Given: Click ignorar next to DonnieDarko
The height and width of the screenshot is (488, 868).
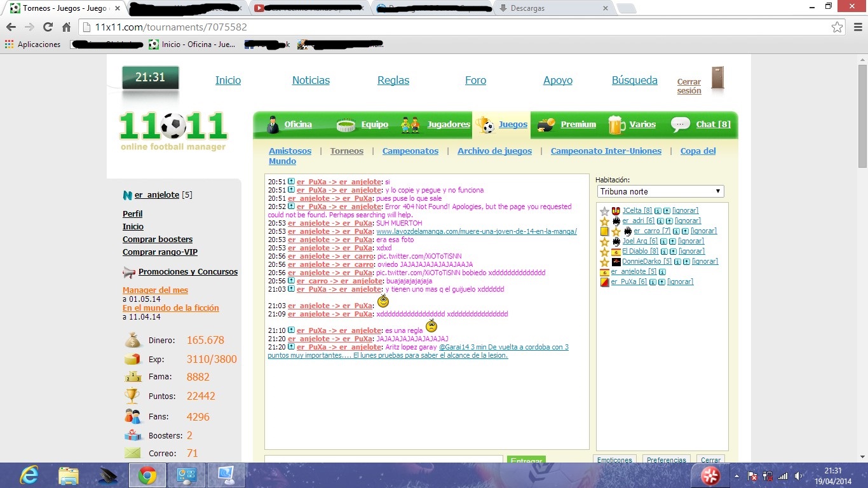Looking at the screenshot, I should [705, 262].
